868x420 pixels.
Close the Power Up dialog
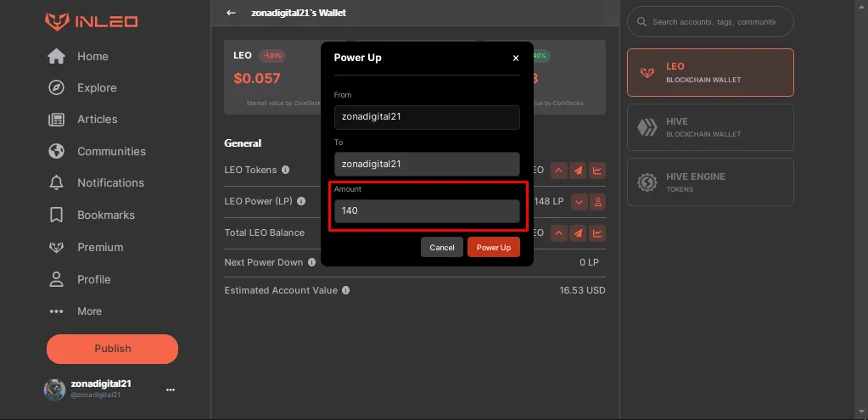tap(516, 58)
